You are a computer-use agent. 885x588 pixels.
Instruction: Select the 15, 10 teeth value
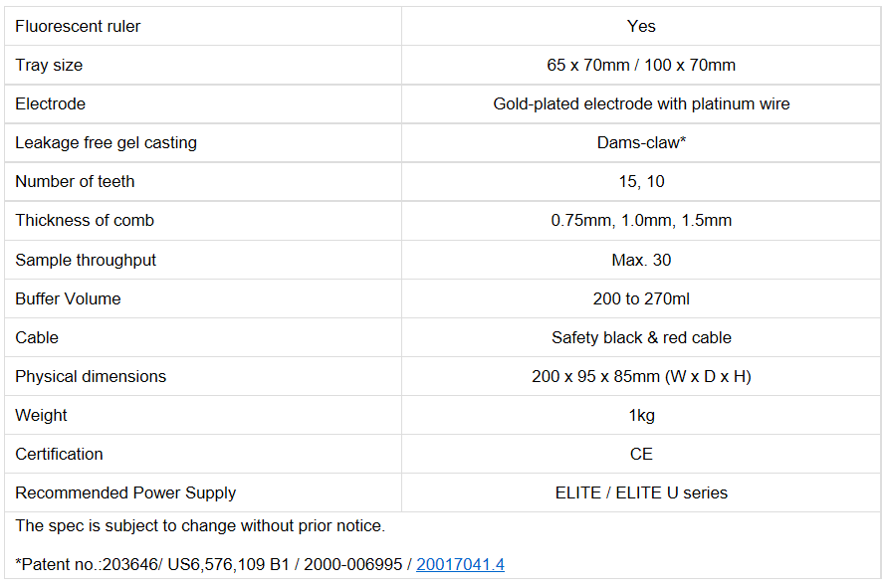[x=641, y=181]
